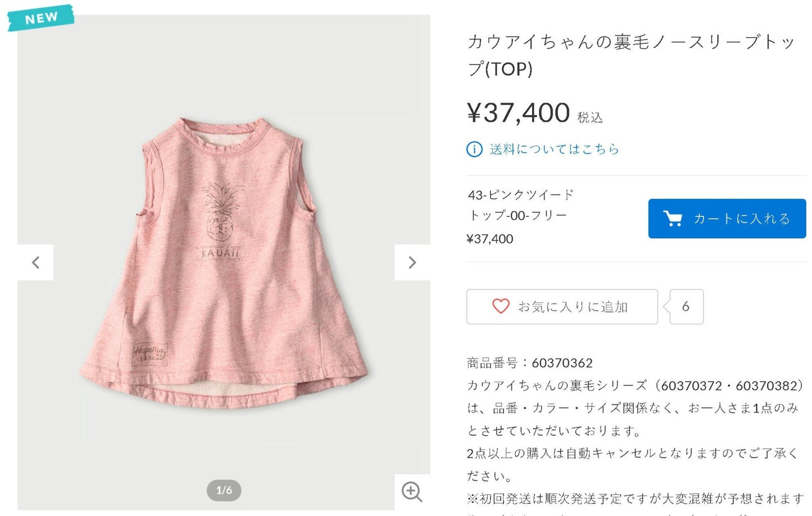Image resolution: width=812 pixels, height=516 pixels.
Task: Advance to the next product image
Action: [x=412, y=262]
